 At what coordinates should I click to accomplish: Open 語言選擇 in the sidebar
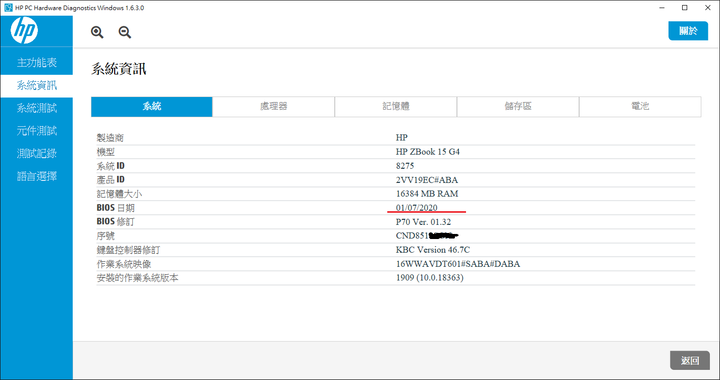click(37, 176)
